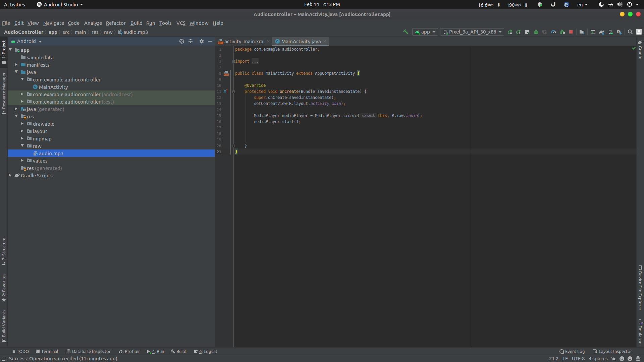Click the Apply Code Changes icon
The image size is (644, 362).
tap(527, 32)
